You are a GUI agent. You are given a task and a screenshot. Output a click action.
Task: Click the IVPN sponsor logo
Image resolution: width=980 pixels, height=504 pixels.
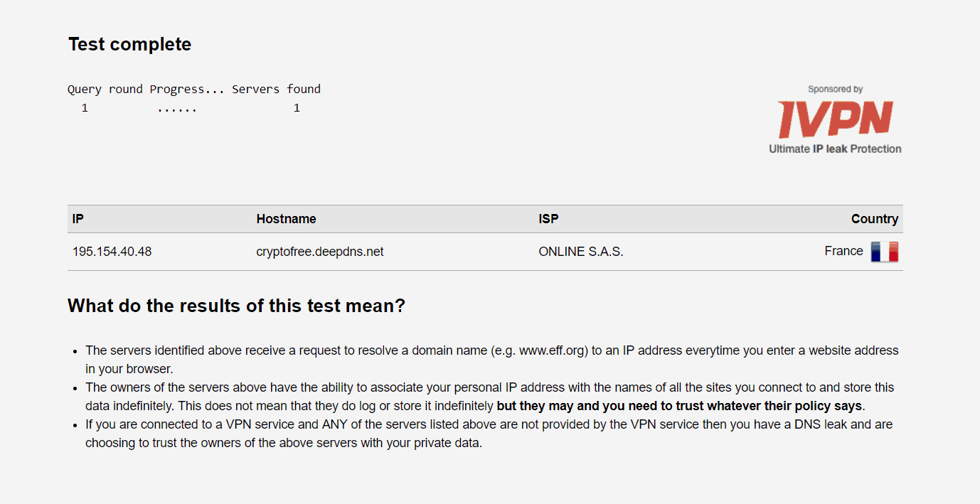tap(835, 119)
